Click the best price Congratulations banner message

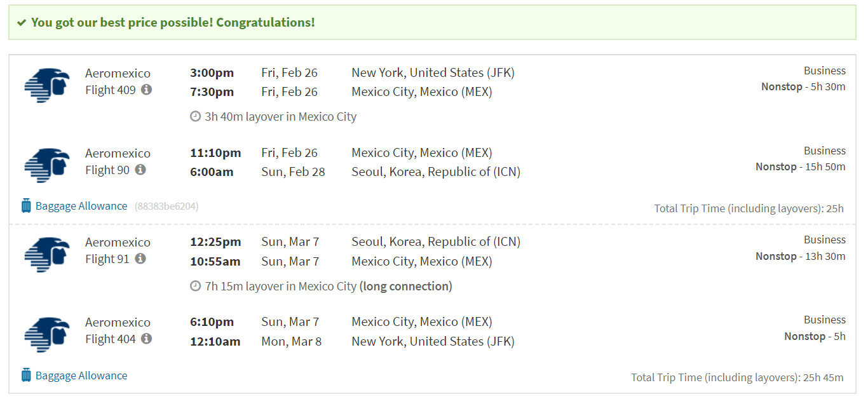(x=173, y=23)
